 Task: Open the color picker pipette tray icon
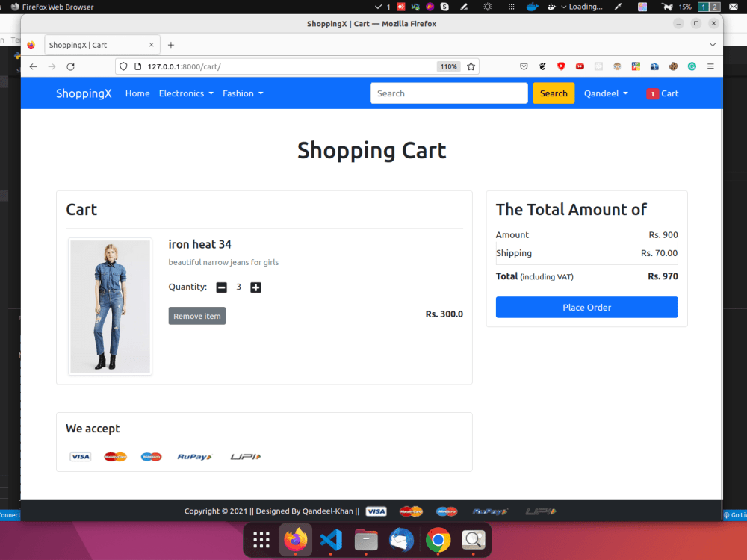coord(618,7)
